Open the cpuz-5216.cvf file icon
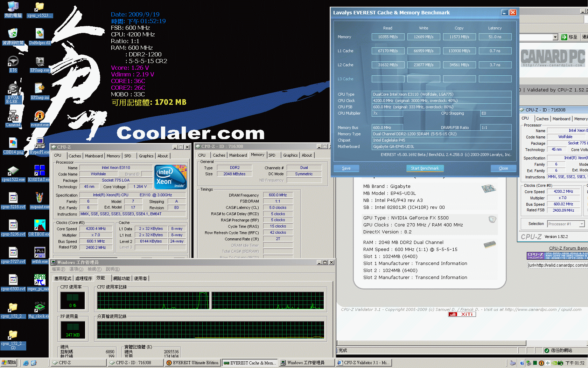Viewport: 588px width, 368px height. [x=13, y=200]
